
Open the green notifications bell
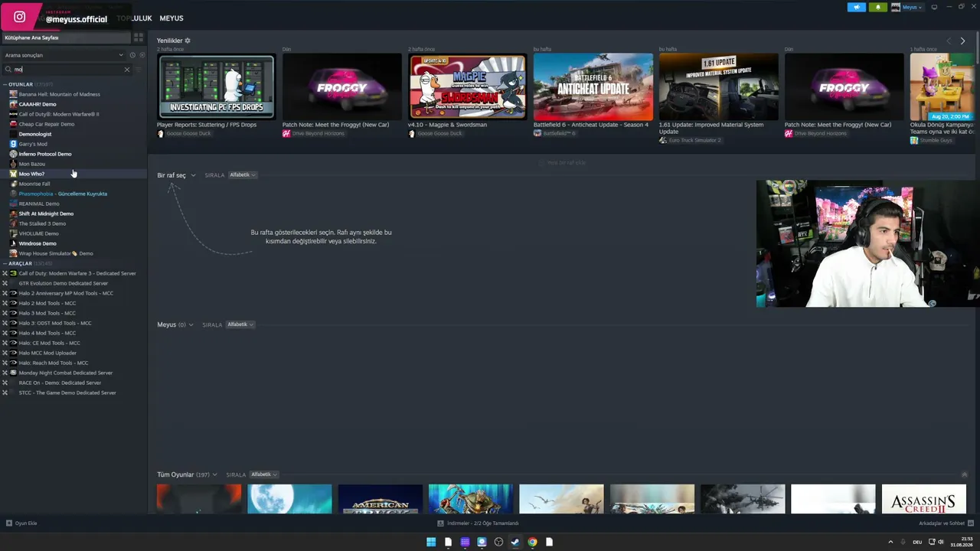tap(877, 7)
